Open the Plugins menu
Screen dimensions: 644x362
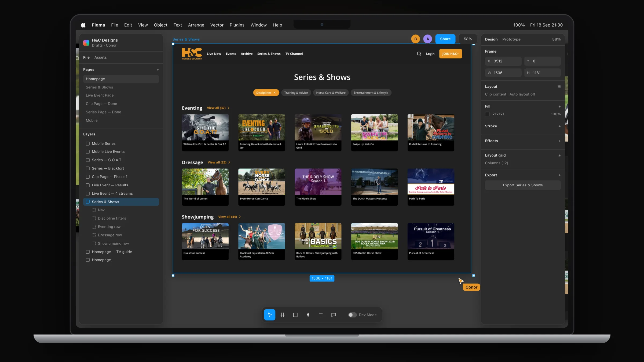point(237,25)
